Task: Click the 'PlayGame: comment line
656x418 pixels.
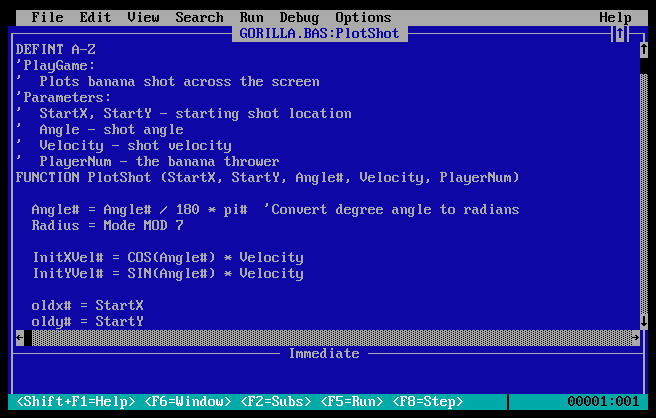Action: point(56,66)
